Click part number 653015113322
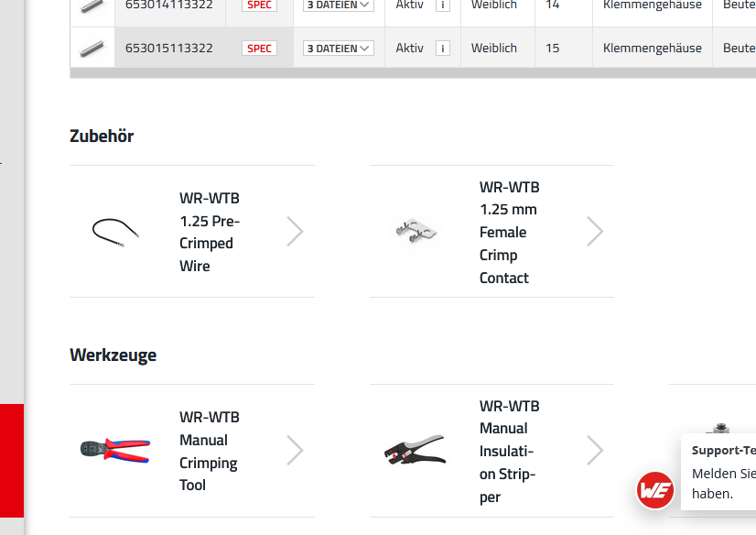Viewport: 756px width, 535px height. 169,49
